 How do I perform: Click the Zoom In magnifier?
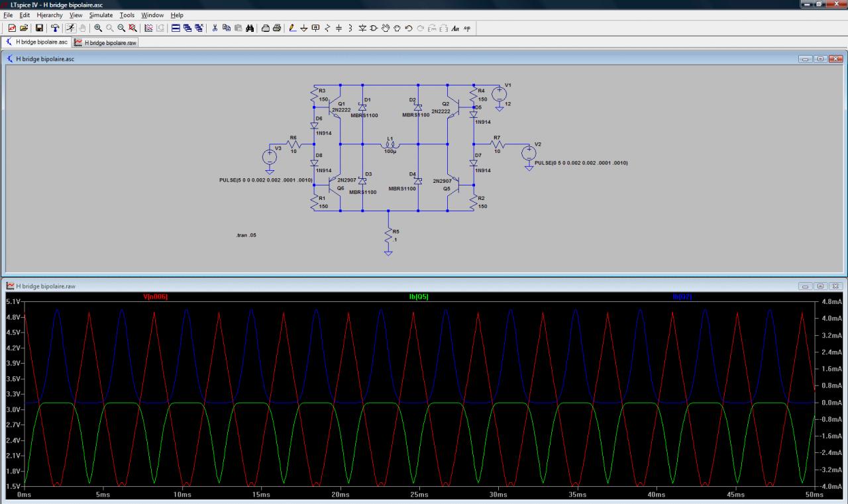(98, 28)
